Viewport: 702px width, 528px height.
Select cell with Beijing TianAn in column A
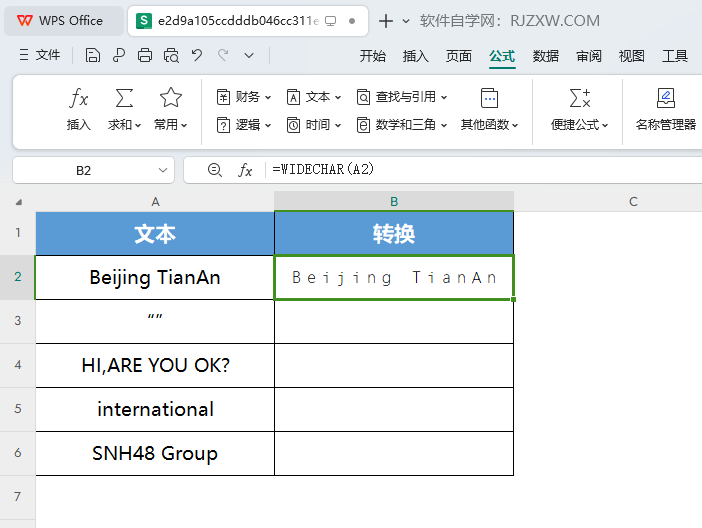coord(155,277)
